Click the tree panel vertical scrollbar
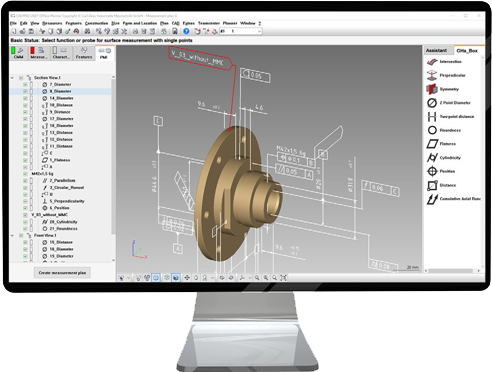Screen dimensions: 492x372 pos(113,168)
